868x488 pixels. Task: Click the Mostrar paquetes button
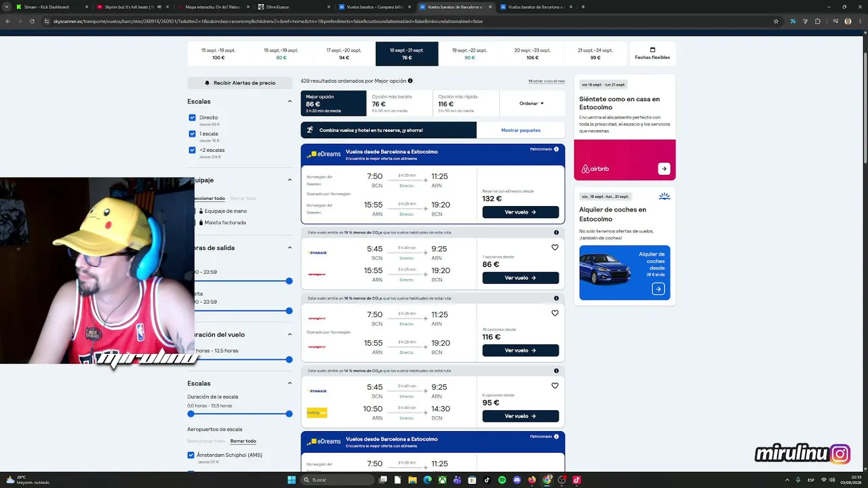(521, 130)
